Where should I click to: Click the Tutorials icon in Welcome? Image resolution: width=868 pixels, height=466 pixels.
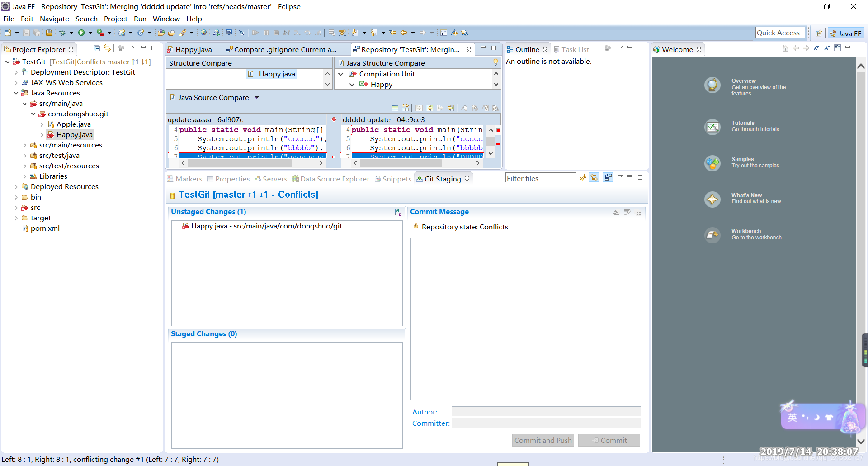(712, 127)
